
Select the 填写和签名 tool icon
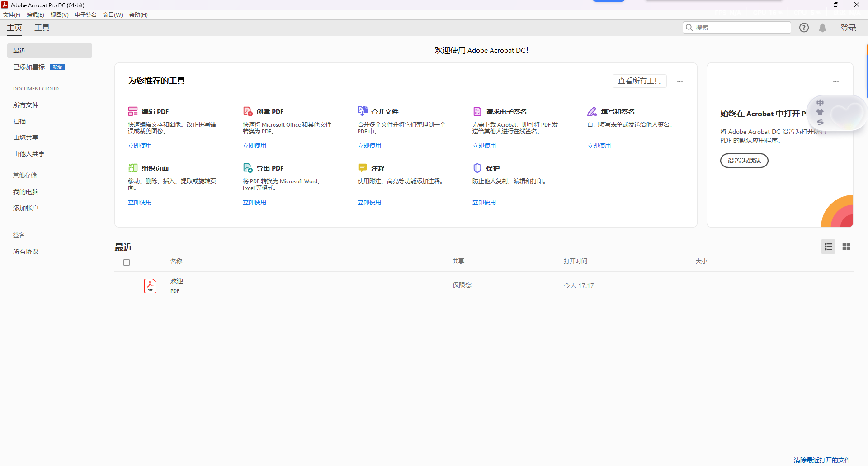click(x=592, y=111)
